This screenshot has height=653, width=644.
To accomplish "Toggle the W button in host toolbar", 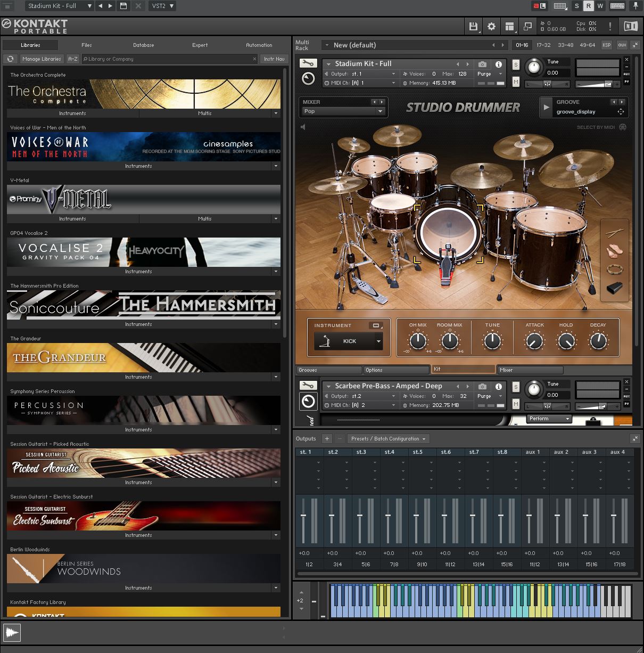I will coord(600,6).
